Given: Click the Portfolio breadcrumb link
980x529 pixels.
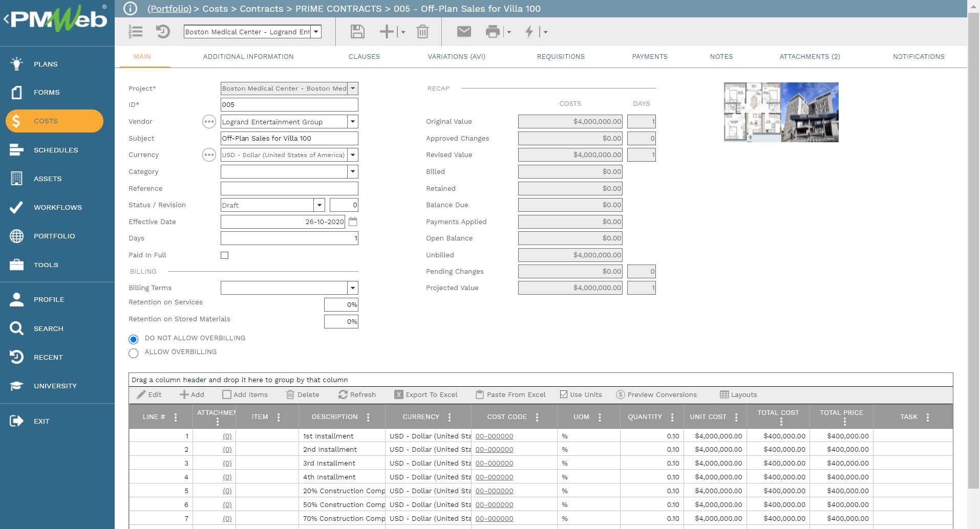Looking at the screenshot, I should pyautogui.click(x=169, y=9).
